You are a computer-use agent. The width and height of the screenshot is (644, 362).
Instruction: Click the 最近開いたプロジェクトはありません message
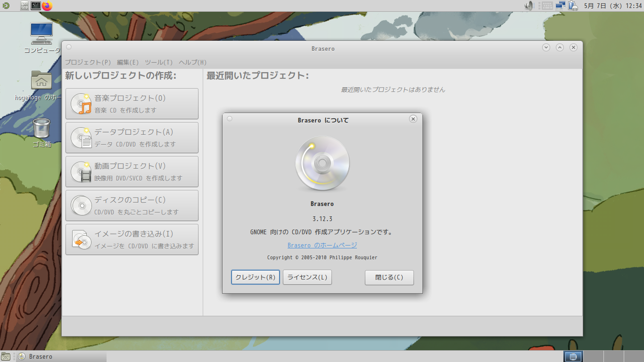tap(393, 90)
